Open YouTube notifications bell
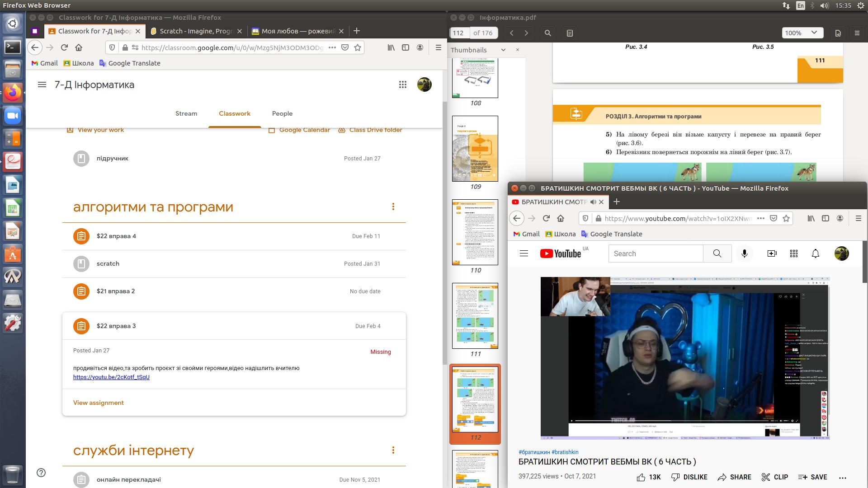This screenshot has width=868, height=488. 815,253
